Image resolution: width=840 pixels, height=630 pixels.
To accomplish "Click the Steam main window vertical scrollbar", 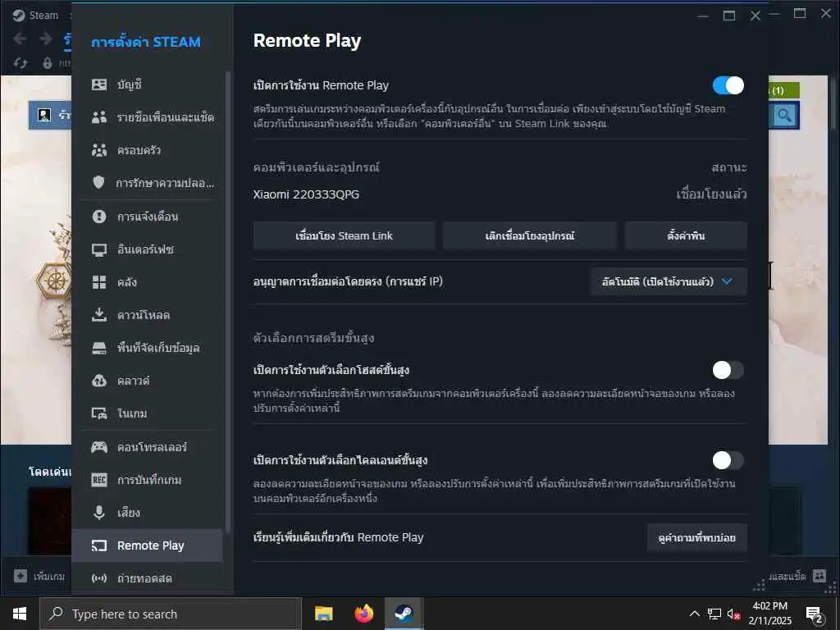I will point(833,104).
